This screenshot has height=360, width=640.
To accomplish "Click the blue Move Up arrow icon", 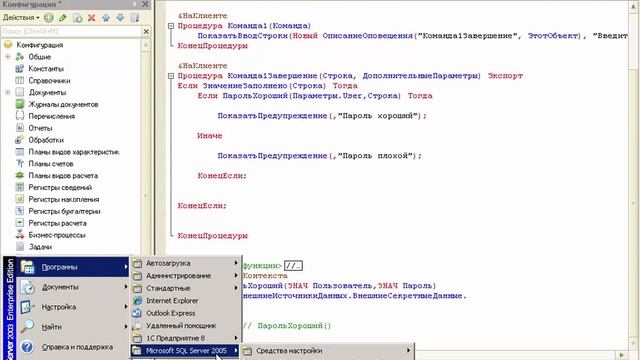I will pyautogui.click(x=106, y=18).
